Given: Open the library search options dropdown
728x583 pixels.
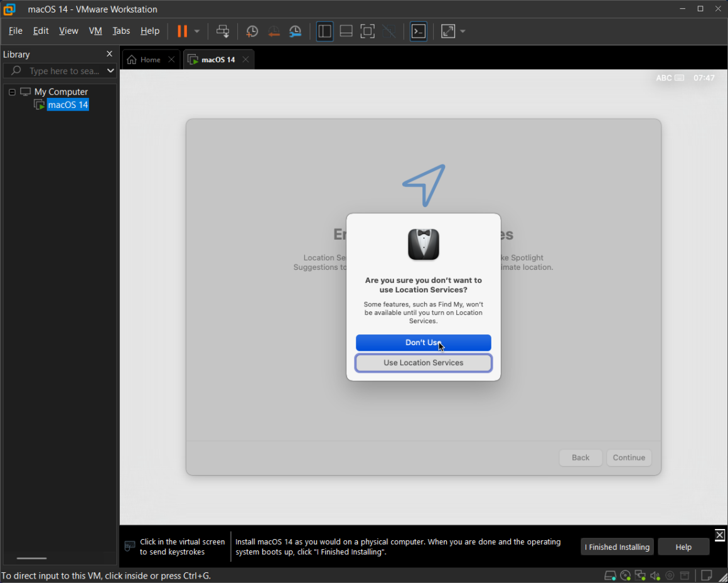Looking at the screenshot, I should [110, 71].
